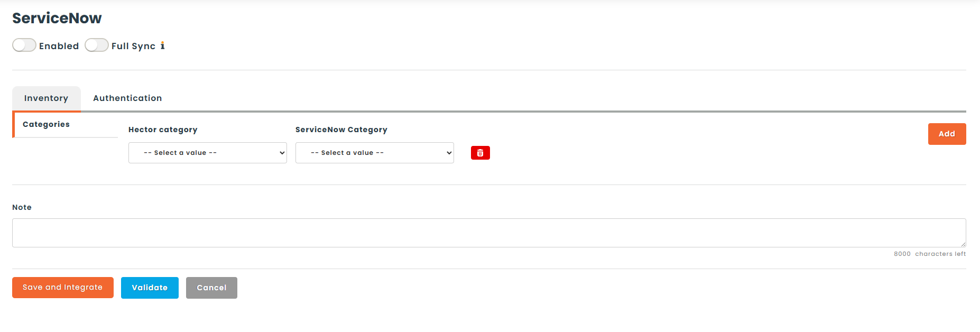Select the Categories side tab

pos(47,124)
